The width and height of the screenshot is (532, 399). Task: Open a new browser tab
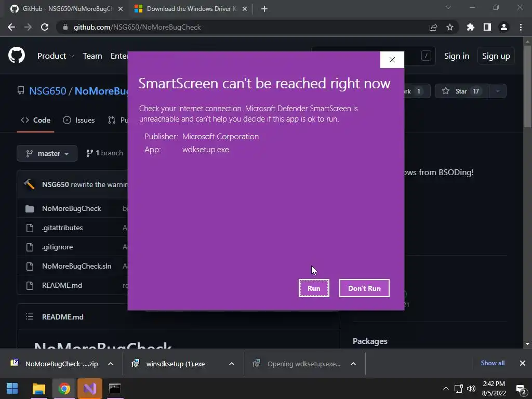point(264,9)
